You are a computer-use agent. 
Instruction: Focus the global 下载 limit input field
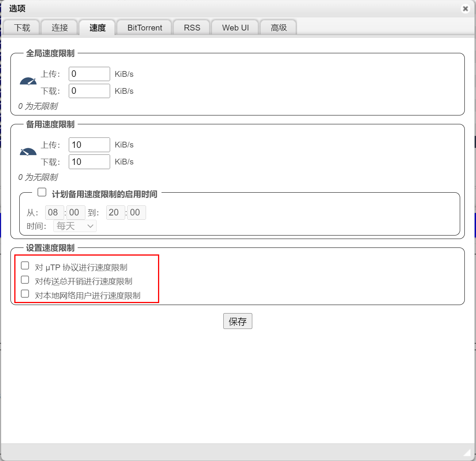(x=89, y=91)
